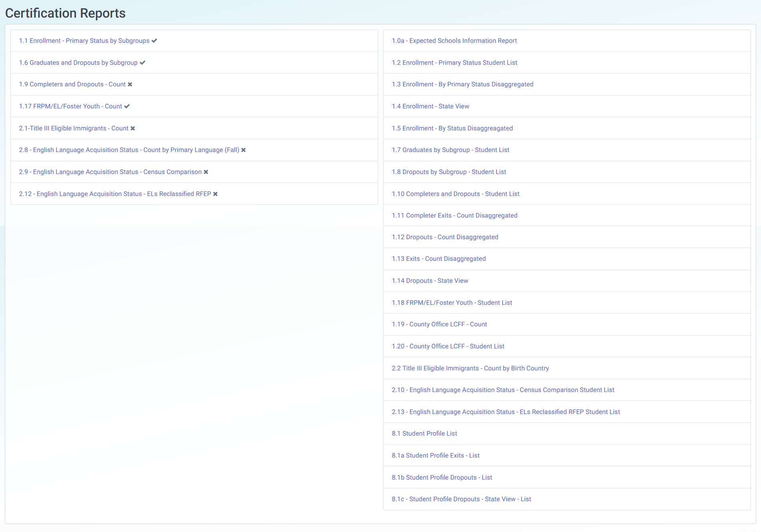Click checkmark icon beside 1.1 Enrollment report

[x=154, y=41]
